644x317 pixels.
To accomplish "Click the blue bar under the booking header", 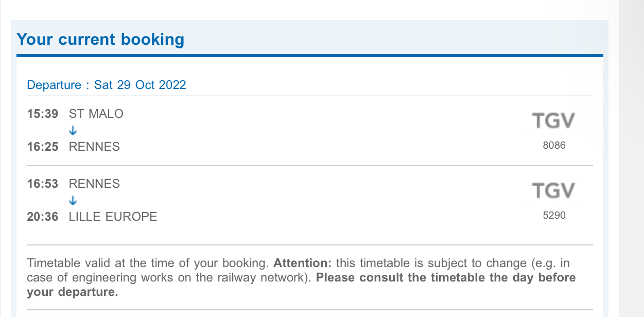I will [310, 56].
